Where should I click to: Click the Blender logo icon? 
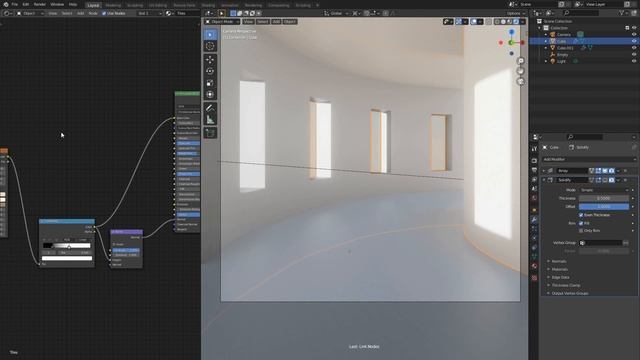pos(6,4)
